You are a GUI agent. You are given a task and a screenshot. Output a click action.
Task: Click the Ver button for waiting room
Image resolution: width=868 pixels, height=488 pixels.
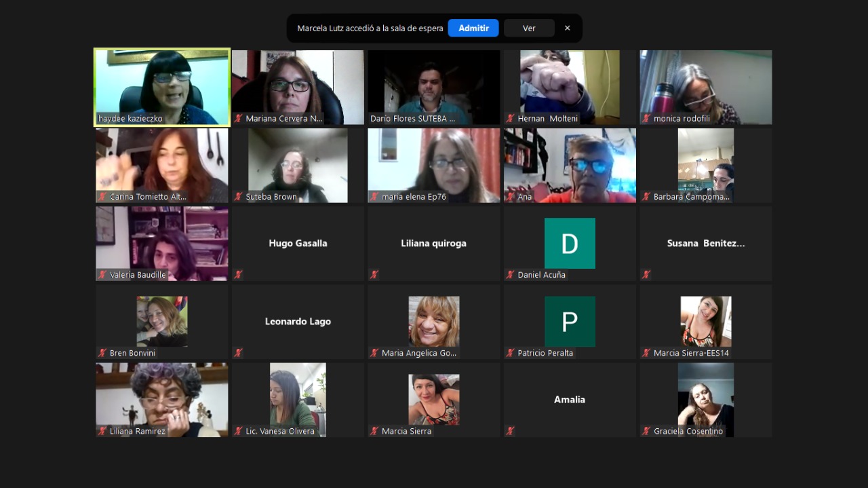[x=529, y=28]
